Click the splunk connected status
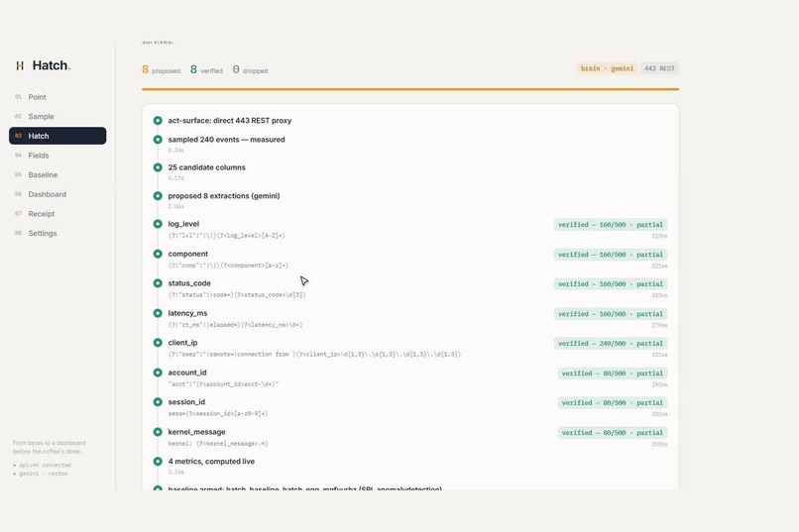 (x=43, y=466)
